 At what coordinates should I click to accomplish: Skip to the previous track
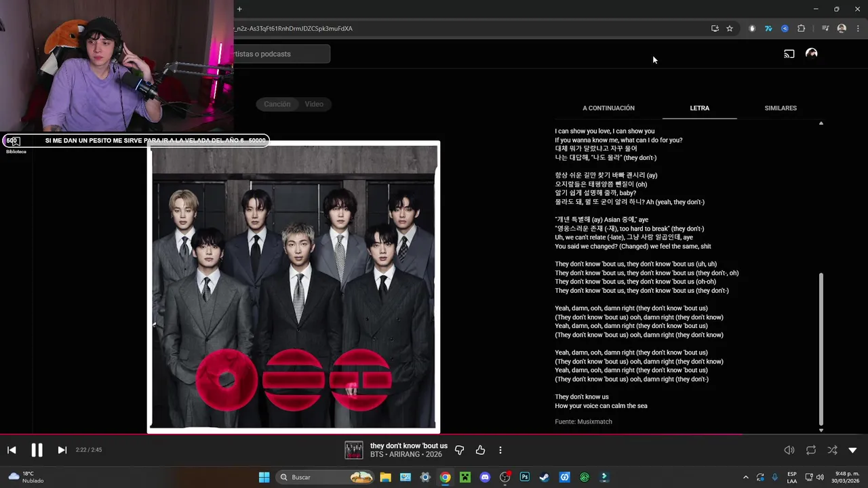pos(12,450)
